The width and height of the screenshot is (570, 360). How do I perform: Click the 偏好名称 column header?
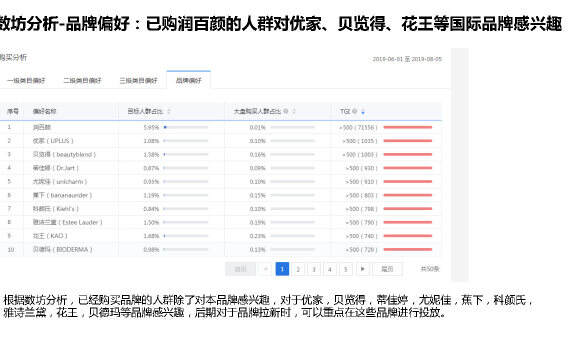coord(44,111)
